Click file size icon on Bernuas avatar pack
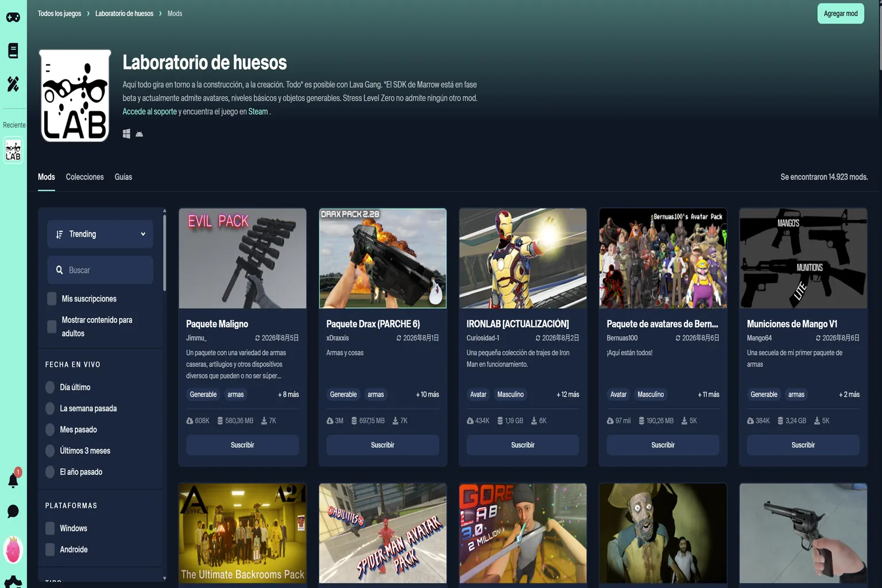This screenshot has height=588, width=882. tap(641, 421)
